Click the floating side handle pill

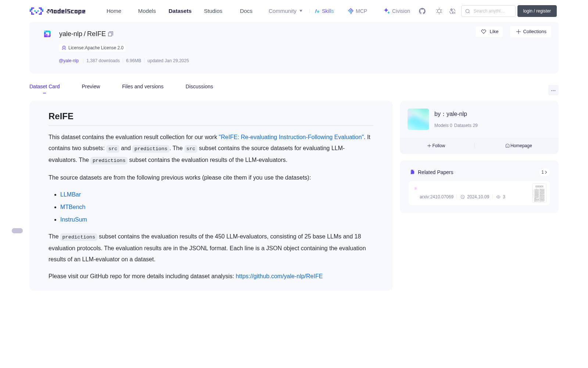17,231
